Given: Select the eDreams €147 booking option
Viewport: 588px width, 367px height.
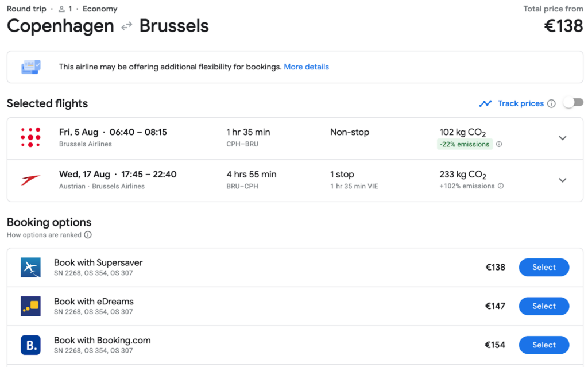Looking at the screenshot, I should [544, 306].
